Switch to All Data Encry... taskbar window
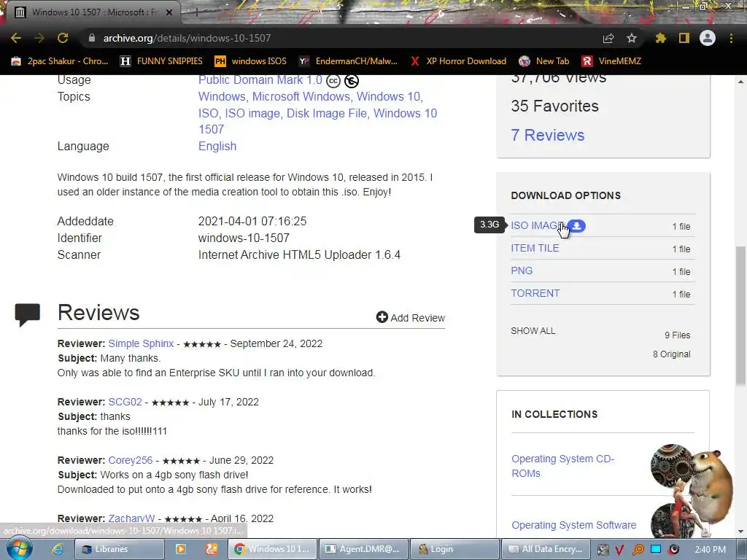This screenshot has width=747, height=560. pos(546,549)
